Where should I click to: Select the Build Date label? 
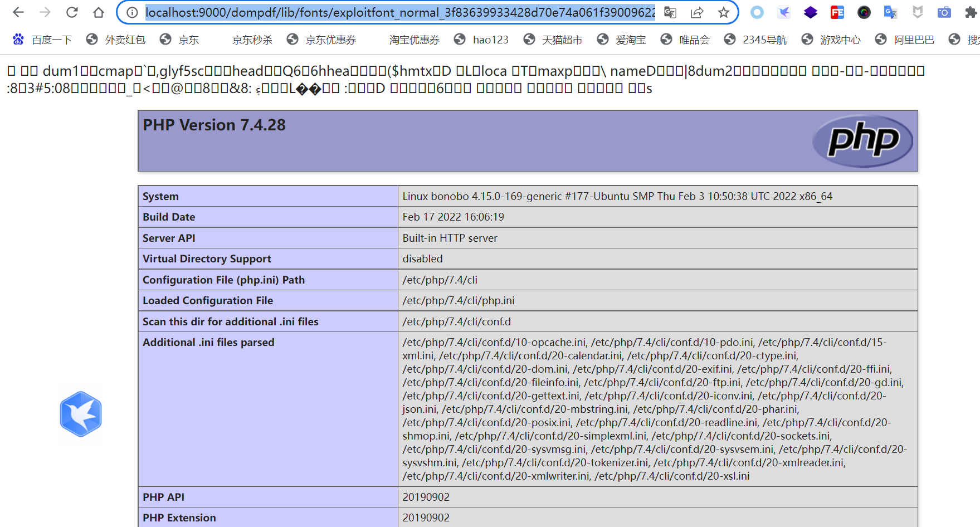pyautogui.click(x=169, y=217)
